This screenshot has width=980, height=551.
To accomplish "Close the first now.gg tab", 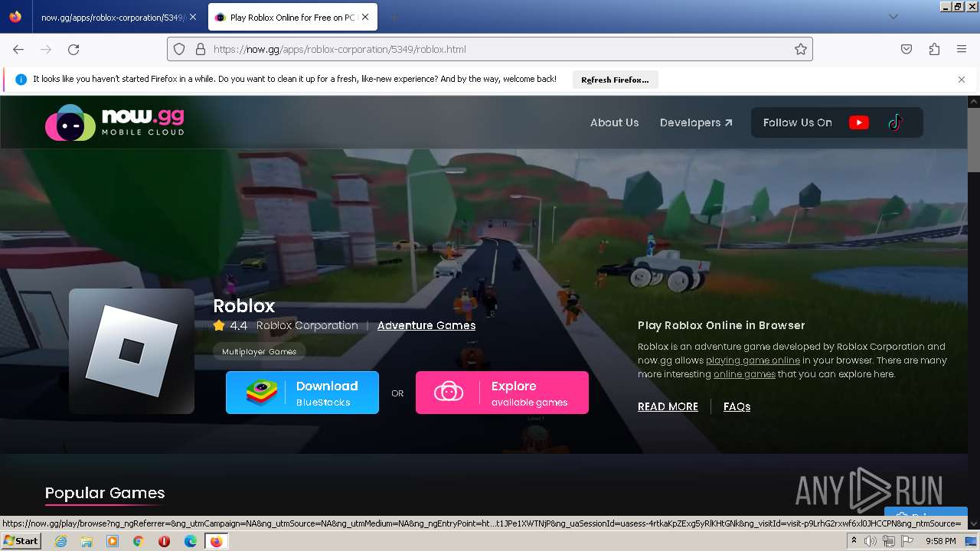I will (x=193, y=17).
